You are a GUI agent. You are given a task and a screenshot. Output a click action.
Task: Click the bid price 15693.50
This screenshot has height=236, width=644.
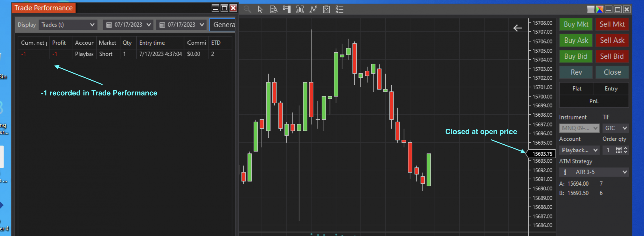pyautogui.click(x=578, y=193)
